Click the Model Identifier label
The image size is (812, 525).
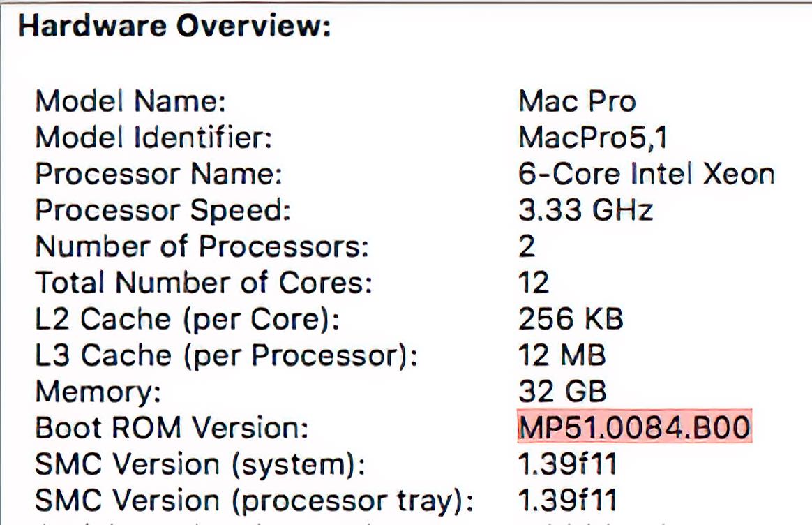pyautogui.click(x=153, y=138)
